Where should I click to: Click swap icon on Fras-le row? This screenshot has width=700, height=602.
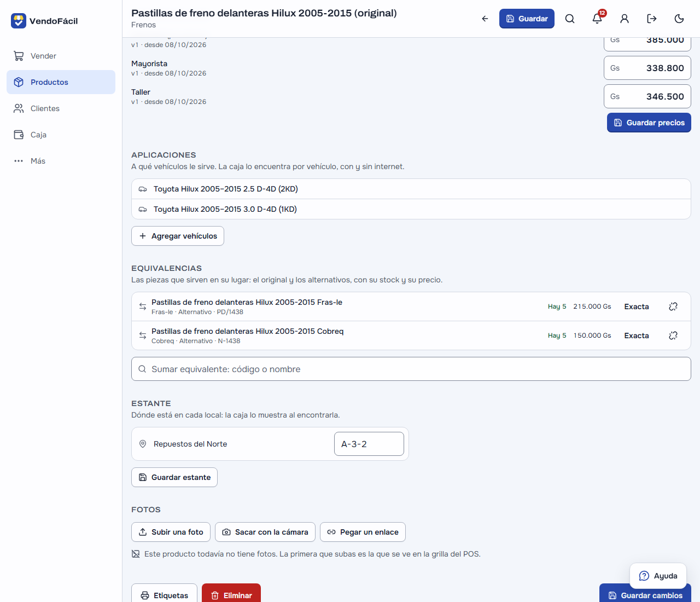tap(143, 306)
